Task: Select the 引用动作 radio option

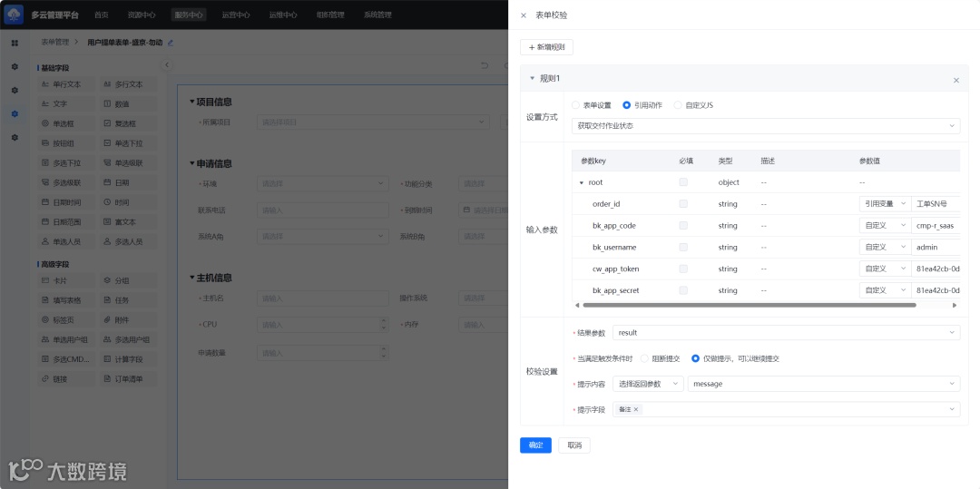Action: tap(642, 105)
